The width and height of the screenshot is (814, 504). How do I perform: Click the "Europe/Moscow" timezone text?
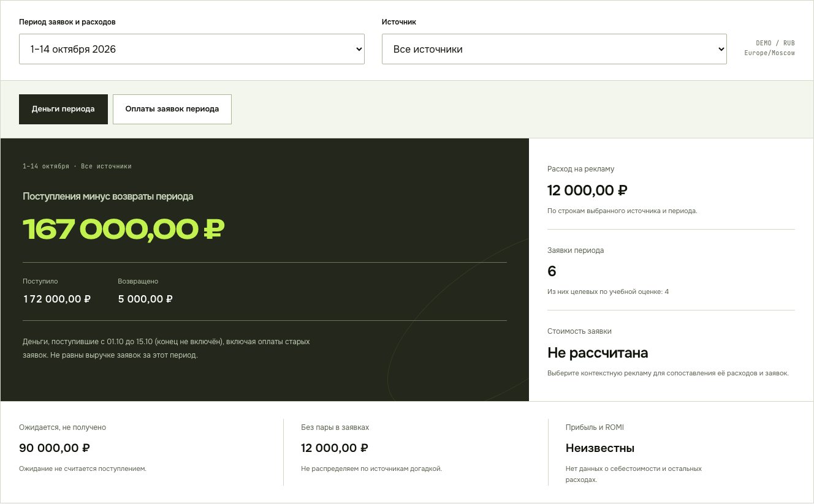770,53
